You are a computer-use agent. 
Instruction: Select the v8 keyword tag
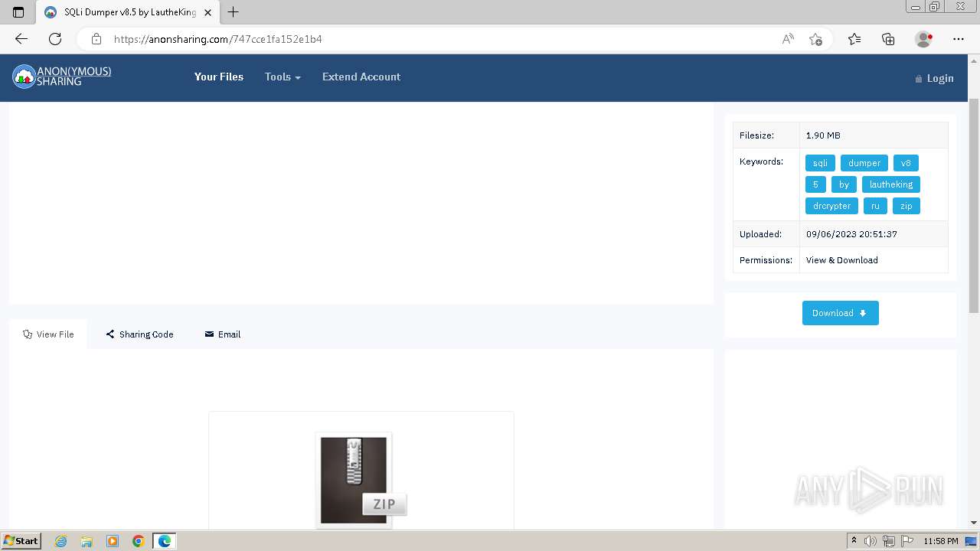(x=906, y=163)
